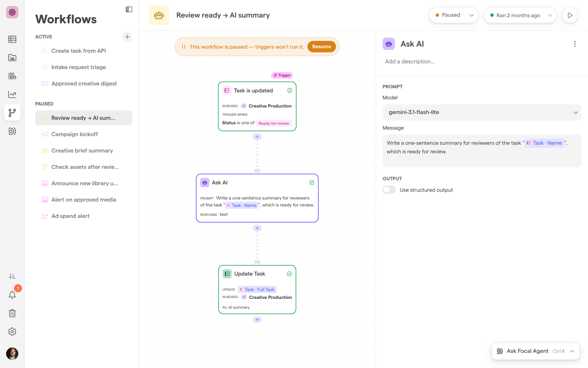This screenshot has width=588, height=368.
Task: Click the user avatar photo
Action: [12, 354]
